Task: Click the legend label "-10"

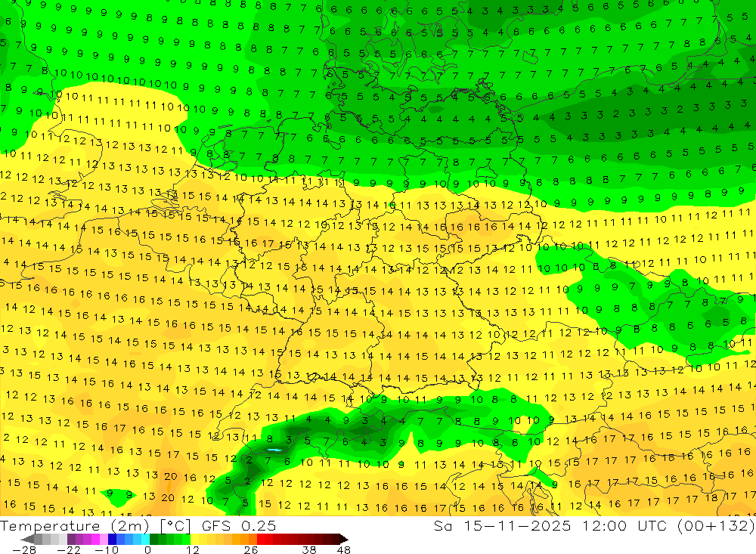Action: point(107,550)
